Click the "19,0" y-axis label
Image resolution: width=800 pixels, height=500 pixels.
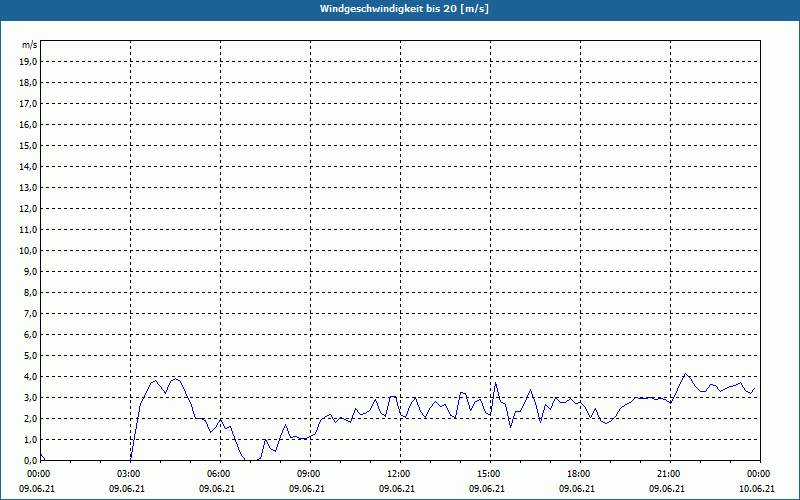tap(29, 62)
